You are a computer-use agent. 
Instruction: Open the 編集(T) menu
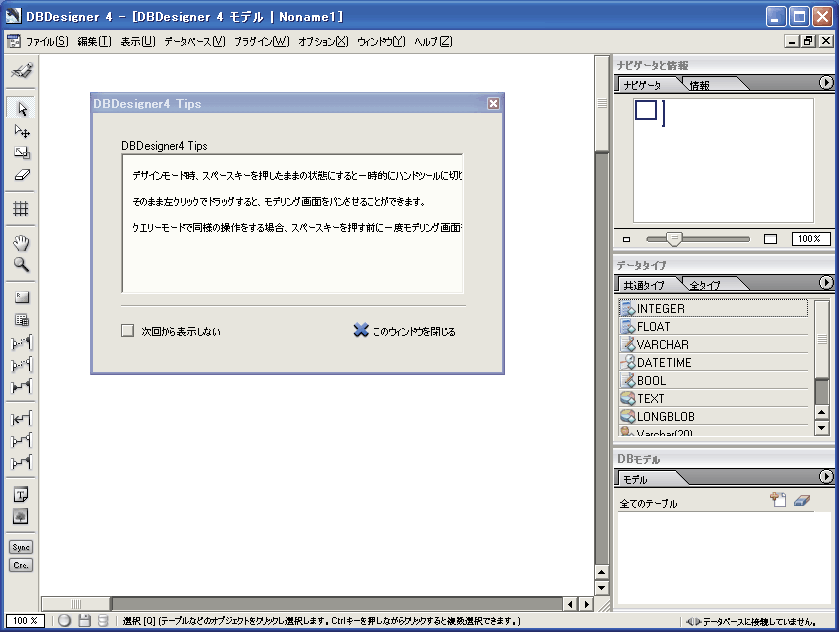[94, 41]
